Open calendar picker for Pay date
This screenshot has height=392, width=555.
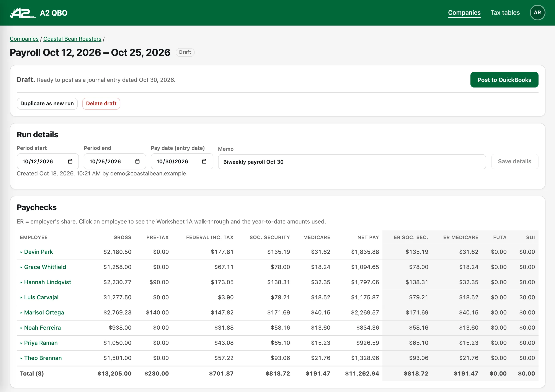[x=204, y=161]
